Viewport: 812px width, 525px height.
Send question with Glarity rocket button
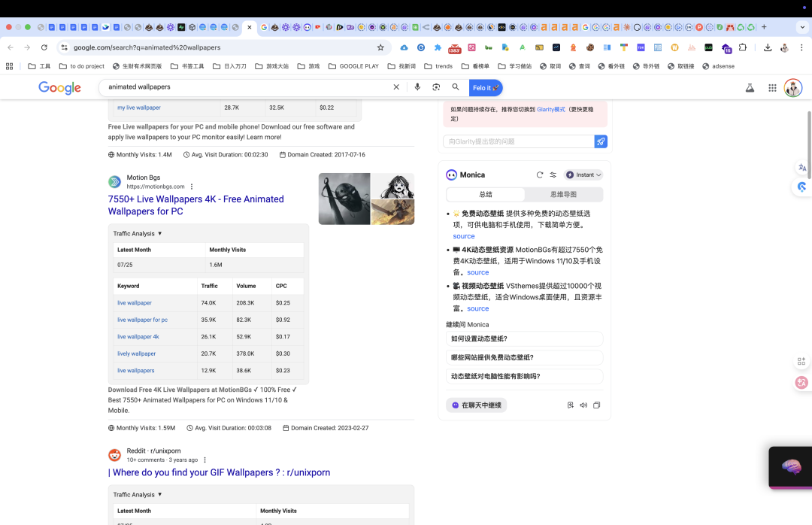click(x=601, y=141)
